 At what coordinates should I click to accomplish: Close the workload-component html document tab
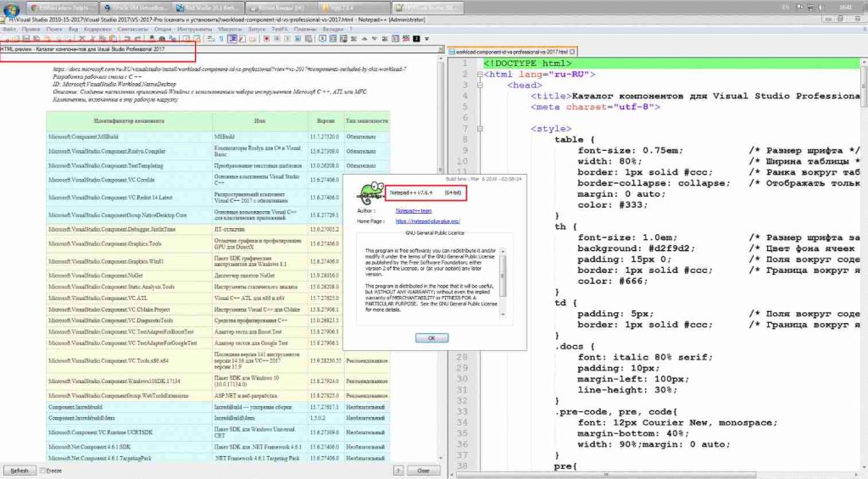coord(572,52)
